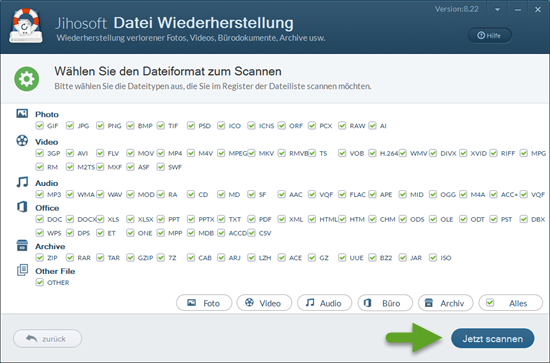The width and height of the screenshot is (550, 363).
Task: Toggle the RAR archive checkbox
Action: click(70, 258)
